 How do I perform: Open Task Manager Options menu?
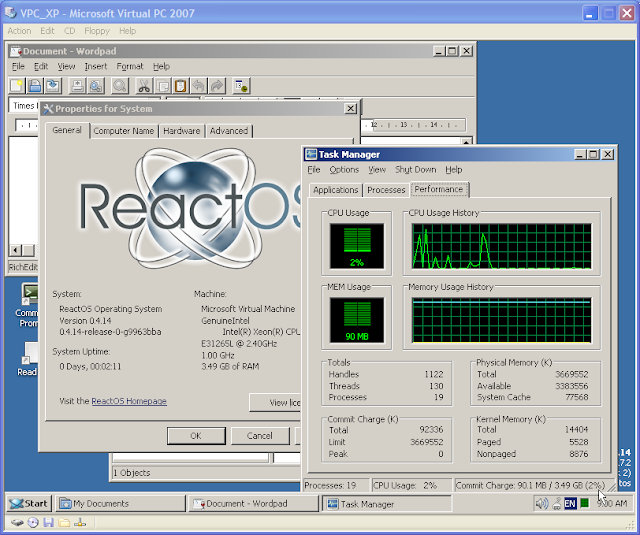click(344, 169)
